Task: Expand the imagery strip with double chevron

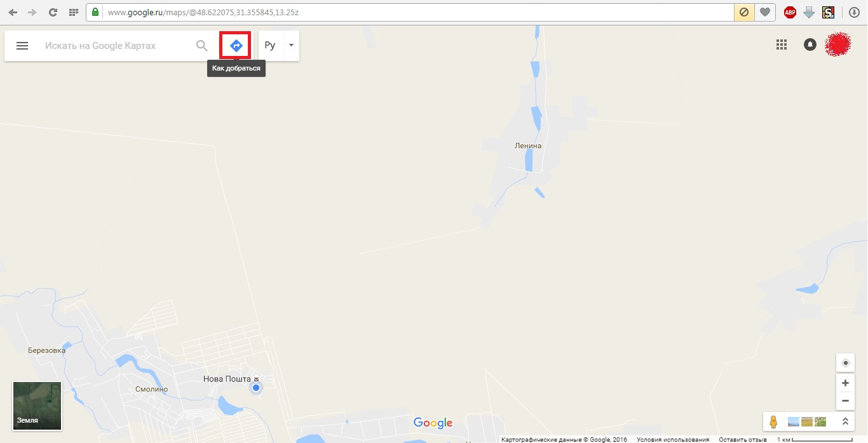Action: (845, 421)
